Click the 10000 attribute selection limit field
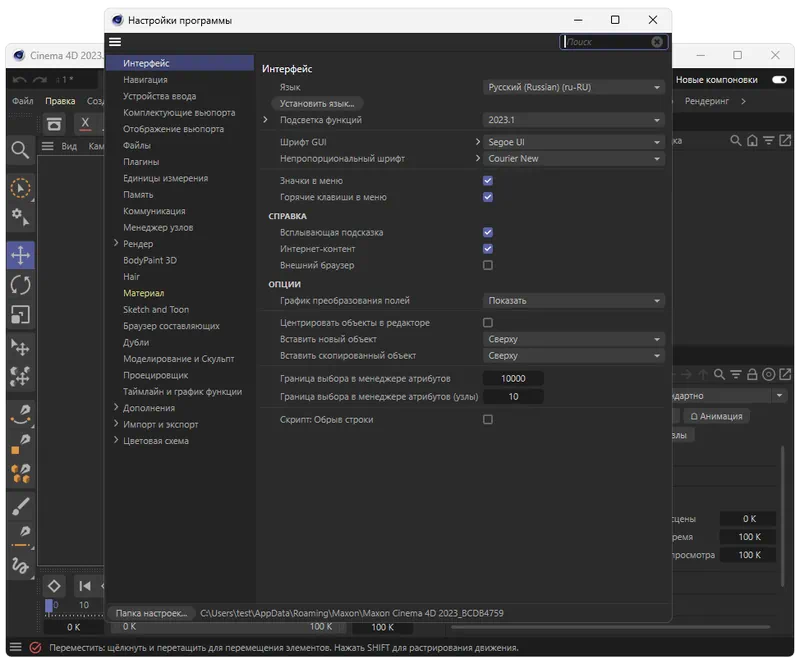800x664 pixels. 513,378
